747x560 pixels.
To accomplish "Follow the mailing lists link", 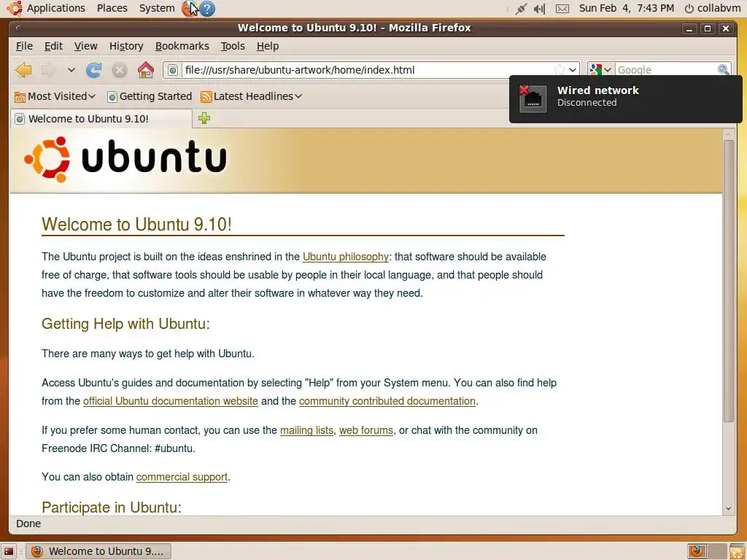I will pos(307,430).
